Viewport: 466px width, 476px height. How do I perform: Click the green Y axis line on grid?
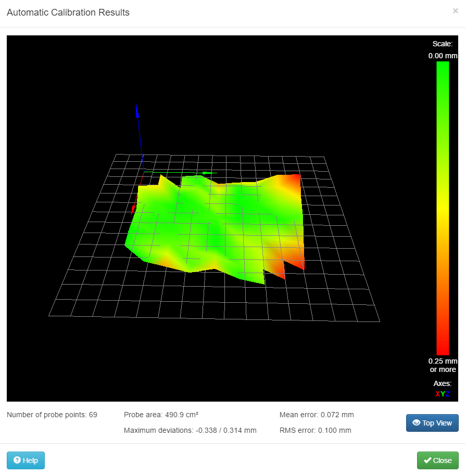click(x=205, y=173)
